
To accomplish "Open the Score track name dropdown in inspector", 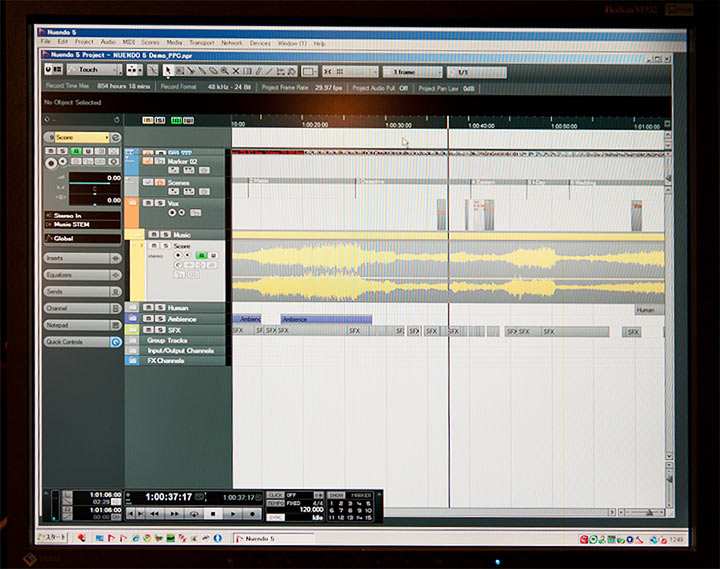I will 82,137.
